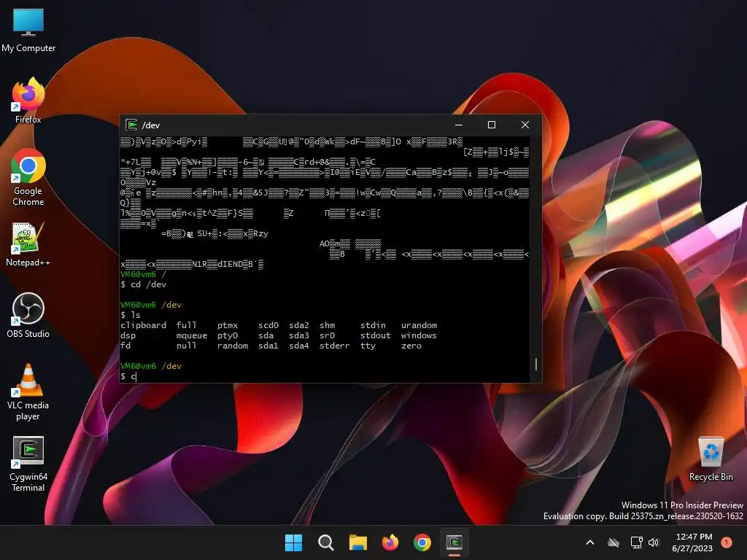Open the volume speaker tray icon
Viewport: 747px width, 560px height.
[x=654, y=542]
